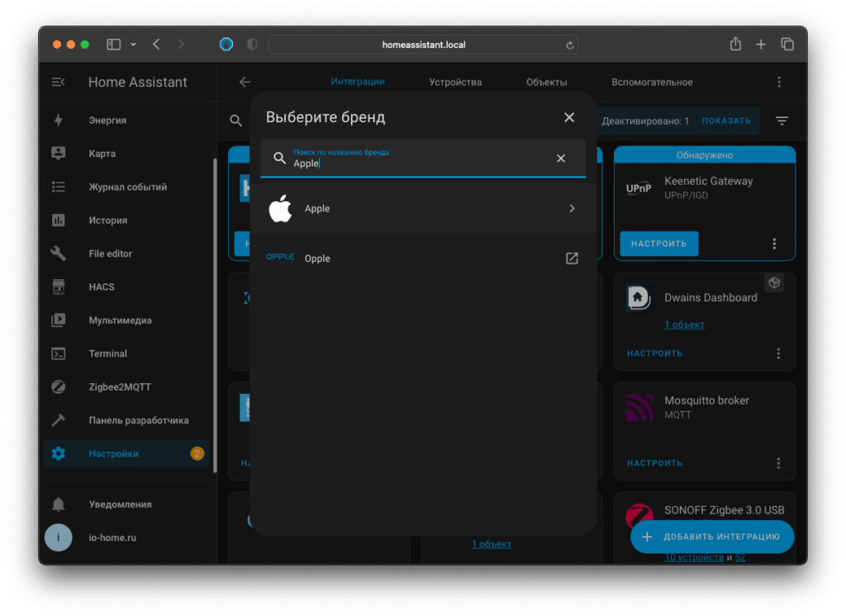The width and height of the screenshot is (846, 616).
Task: Click the blue Safari extension icon
Action: 226,45
